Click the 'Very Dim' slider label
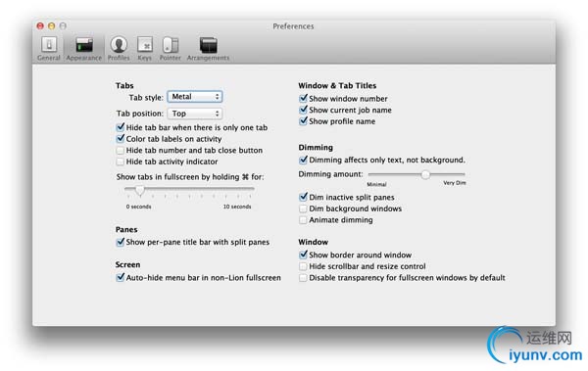The height and width of the screenshot is (371, 588). (455, 183)
